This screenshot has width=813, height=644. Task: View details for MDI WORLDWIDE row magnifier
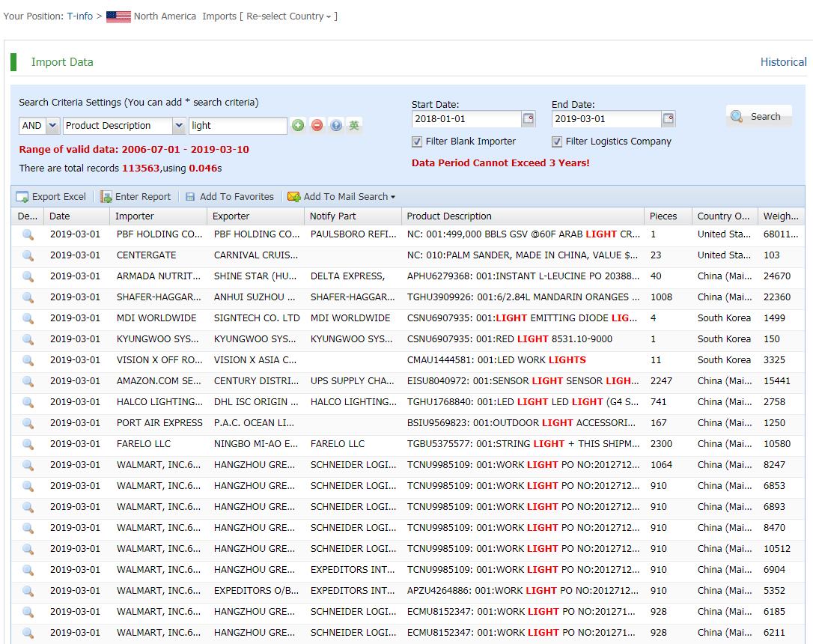28,318
